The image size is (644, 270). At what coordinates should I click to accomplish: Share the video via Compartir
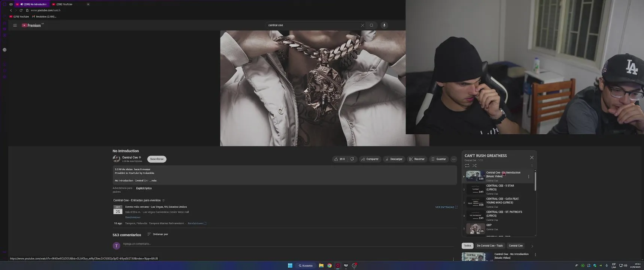point(370,159)
